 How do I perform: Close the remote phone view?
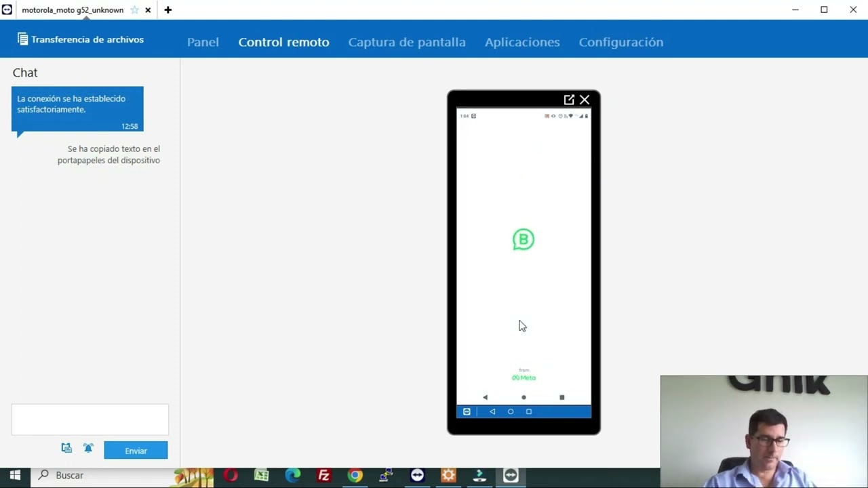pyautogui.click(x=585, y=100)
